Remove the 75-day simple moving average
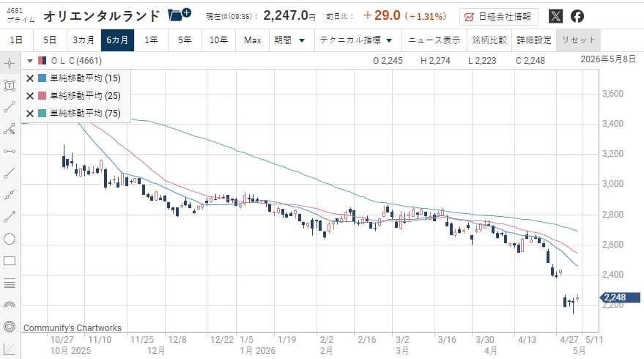644x359 pixels. [x=29, y=114]
